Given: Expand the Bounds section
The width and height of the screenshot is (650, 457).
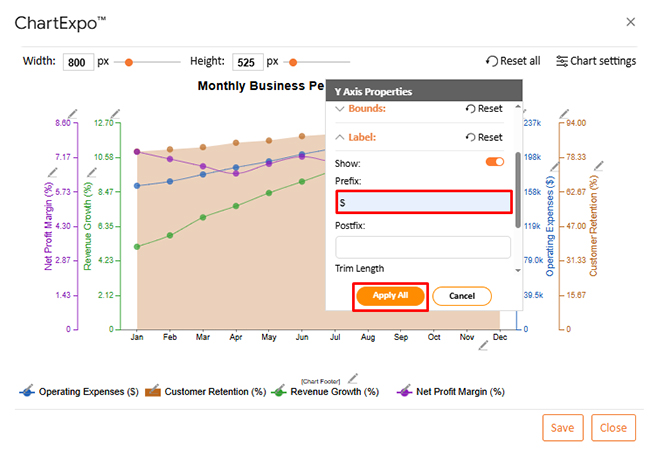Looking at the screenshot, I should coord(340,108).
